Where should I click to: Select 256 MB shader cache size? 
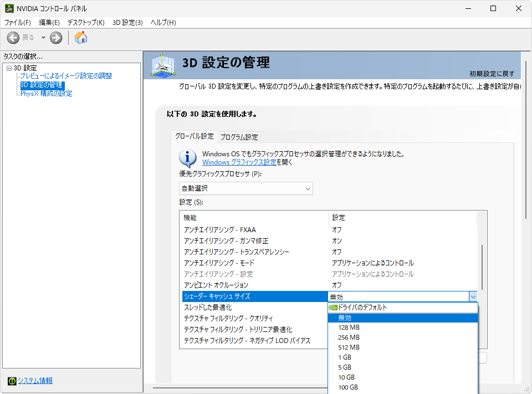[x=403, y=337]
